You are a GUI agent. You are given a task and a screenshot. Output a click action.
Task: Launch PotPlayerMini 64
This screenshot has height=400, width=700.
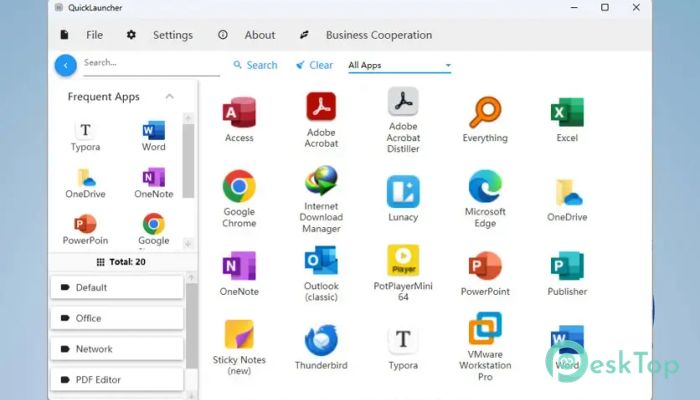pos(403,273)
